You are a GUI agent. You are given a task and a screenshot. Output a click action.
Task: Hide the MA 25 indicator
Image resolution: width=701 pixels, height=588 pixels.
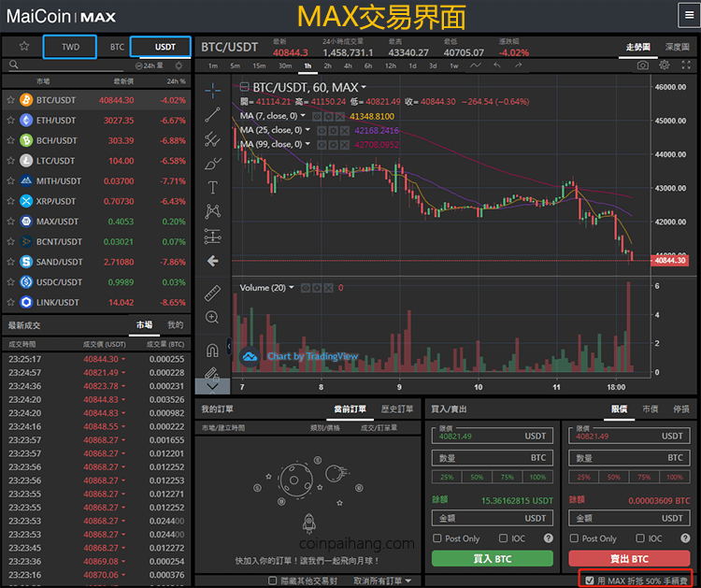pos(322,131)
